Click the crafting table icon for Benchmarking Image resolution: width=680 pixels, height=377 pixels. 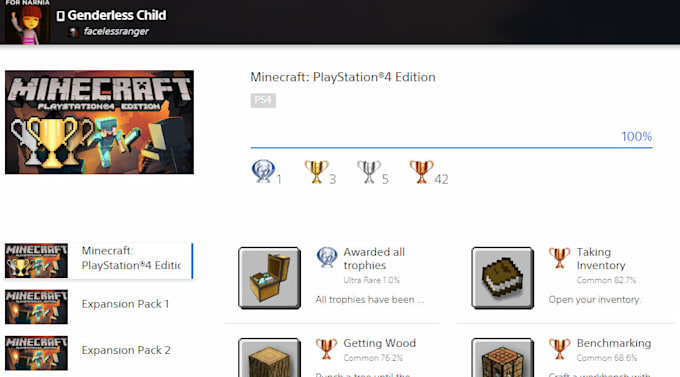pos(503,357)
